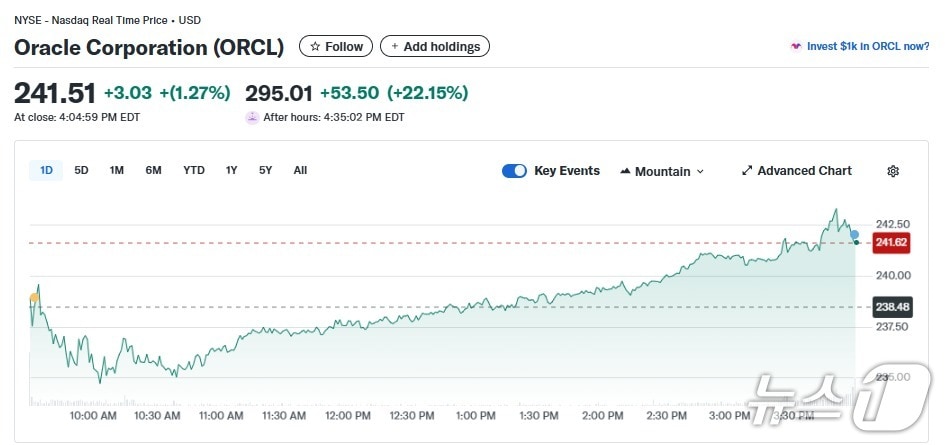Show the 5Y time range
Viewport: 945px width, 445px height.
pyautogui.click(x=265, y=170)
